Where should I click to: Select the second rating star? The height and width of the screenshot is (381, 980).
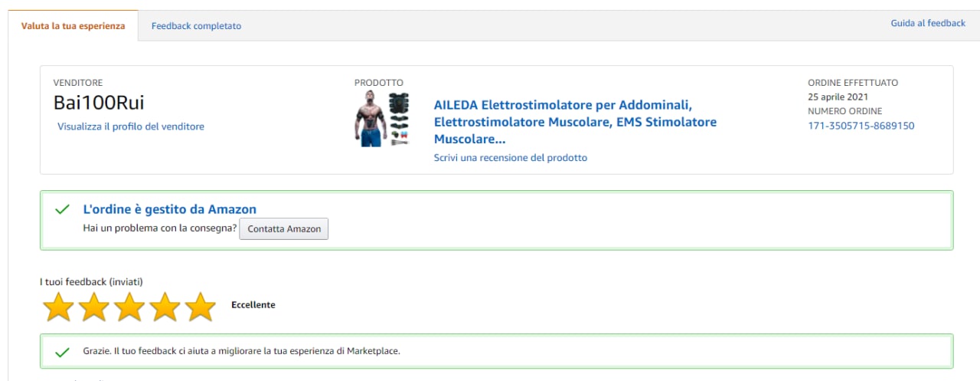tap(94, 307)
